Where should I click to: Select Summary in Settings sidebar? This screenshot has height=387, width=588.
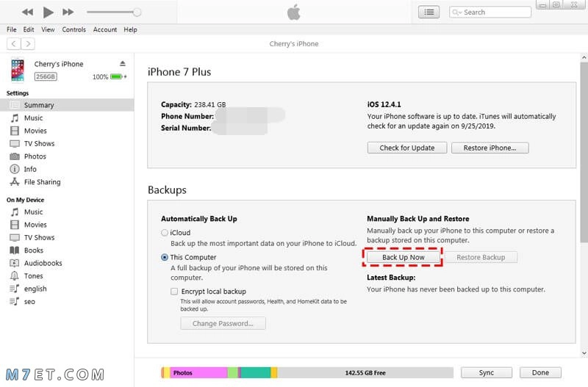(x=67, y=105)
